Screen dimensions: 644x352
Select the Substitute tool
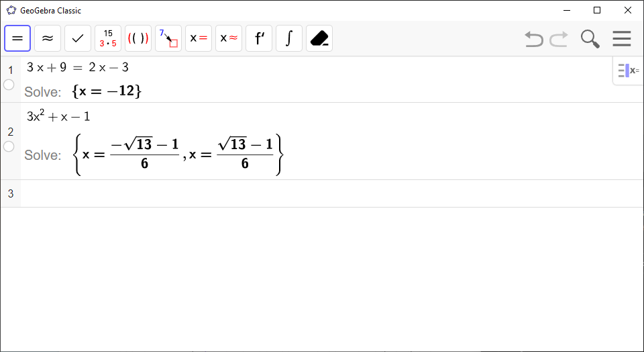click(168, 38)
